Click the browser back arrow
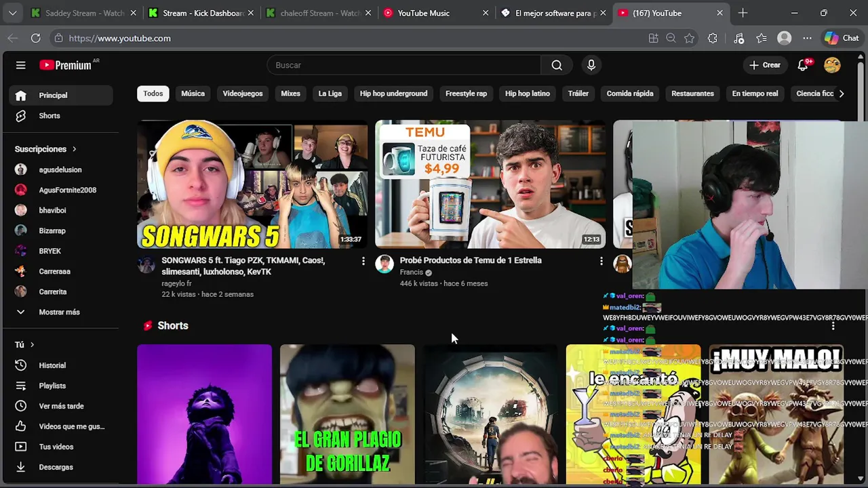868x488 pixels. (x=12, y=39)
